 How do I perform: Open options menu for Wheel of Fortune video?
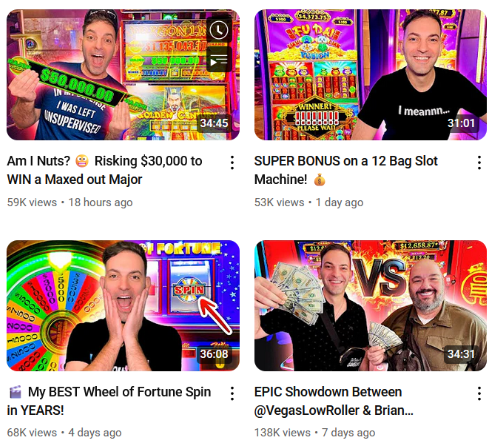(x=232, y=394)
